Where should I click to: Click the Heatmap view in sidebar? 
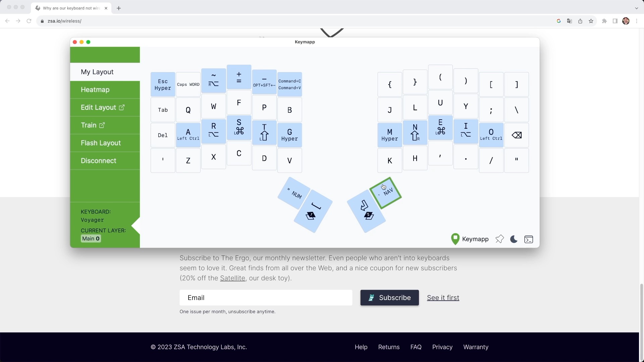click(95, 90)
